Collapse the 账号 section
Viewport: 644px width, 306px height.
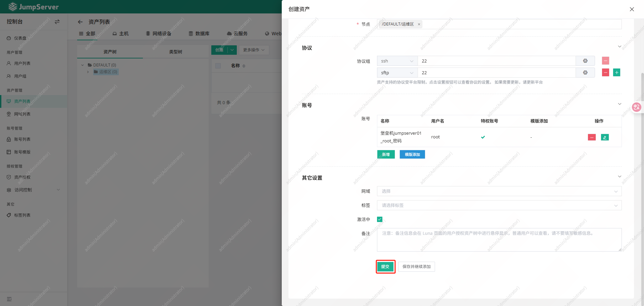pyautogui.click(x=620, y=104)
